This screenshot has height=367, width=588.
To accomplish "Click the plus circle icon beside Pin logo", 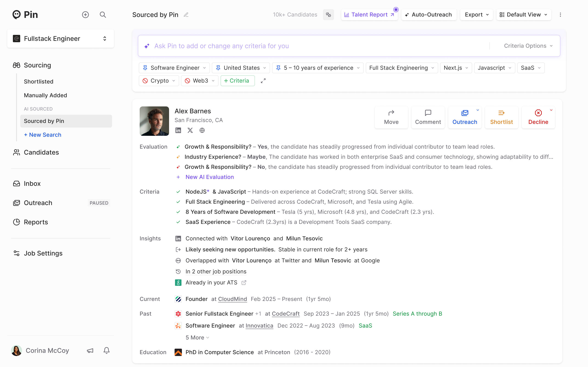I will (85, 14).
